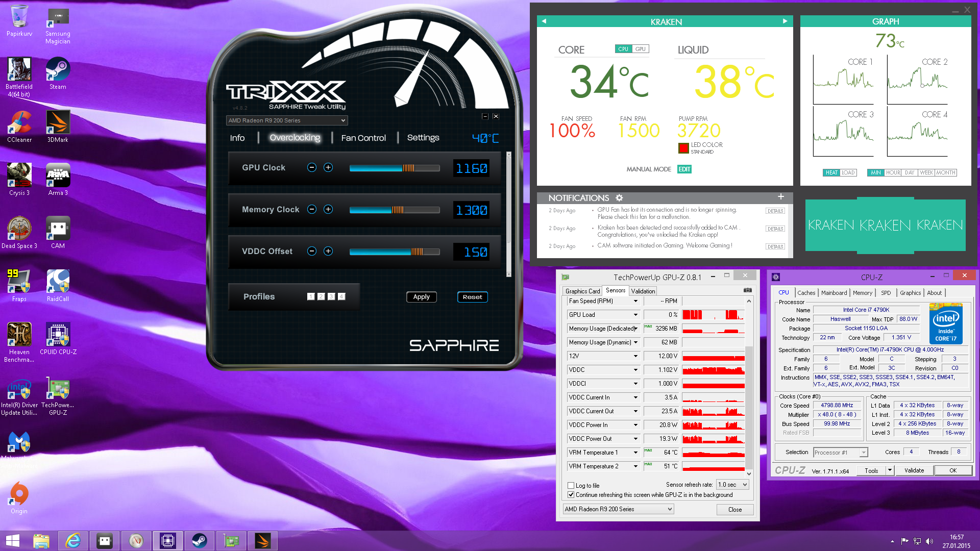Apply the TRIXX overclock settings
This screenshot has height=551, width=980.
[422, 297]
